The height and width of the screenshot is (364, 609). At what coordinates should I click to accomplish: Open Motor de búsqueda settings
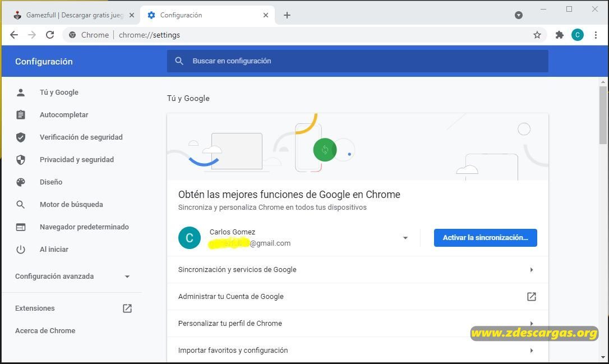71,205
